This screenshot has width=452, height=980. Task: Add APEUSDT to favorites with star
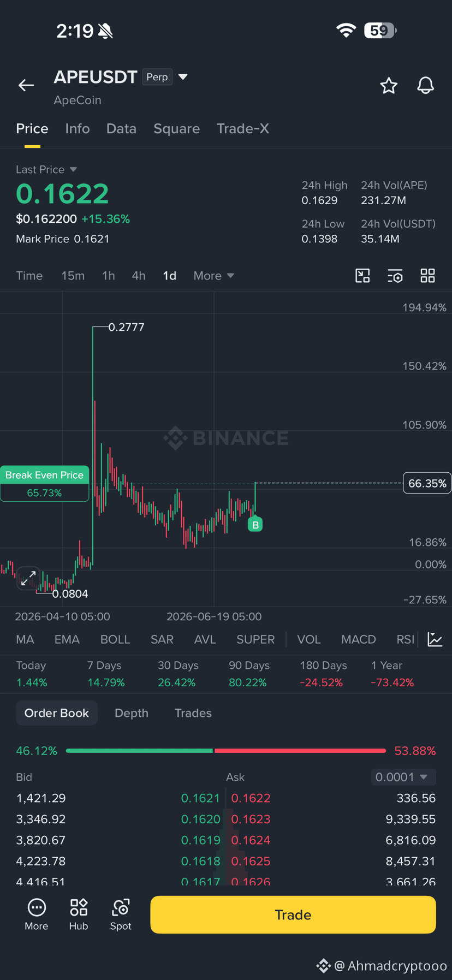coord(389,86)
